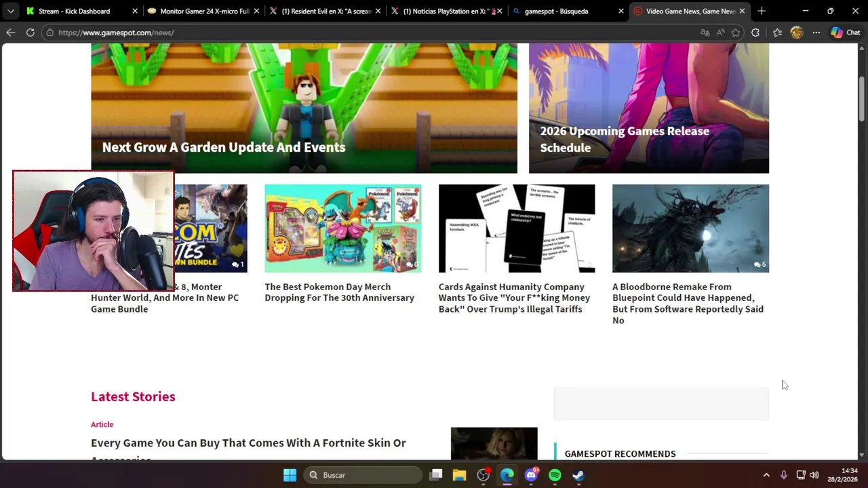Open the Windows Start menu
The width and height of the screenshot is (868, 488).
click(x=290, y=475)
